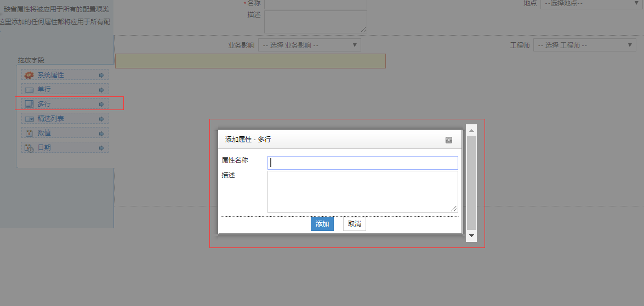The width and height of the screenshot is (644, 306).
Task: Click the 添加属性 - 多行 dialog title
Action: pyautogui.click(x=248, y=140)
